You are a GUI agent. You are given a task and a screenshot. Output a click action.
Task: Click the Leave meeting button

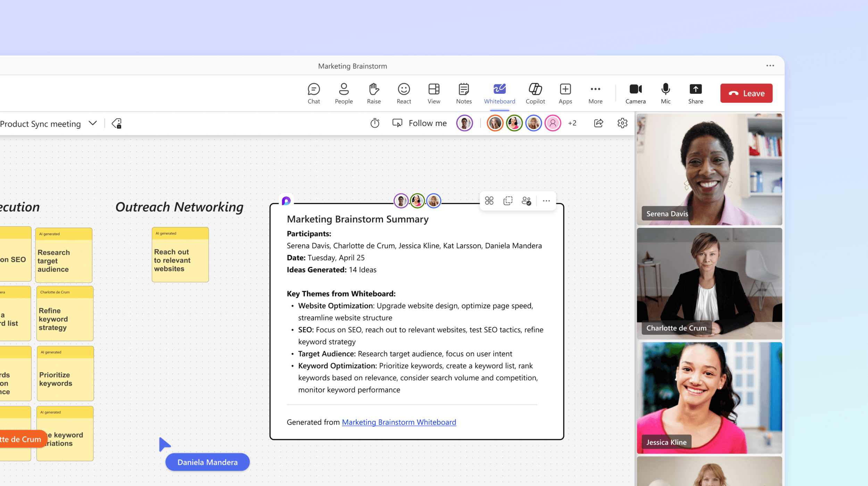[x=746, y=93]
